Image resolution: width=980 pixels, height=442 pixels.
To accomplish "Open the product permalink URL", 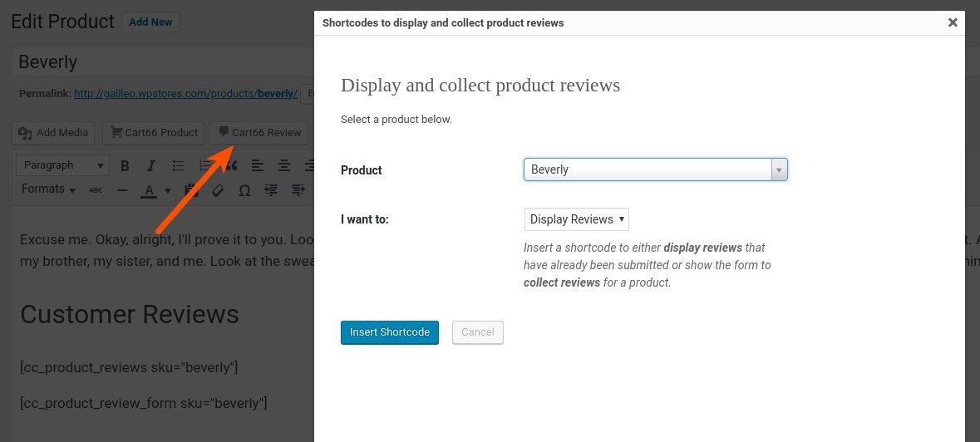I will coord(185,94).
